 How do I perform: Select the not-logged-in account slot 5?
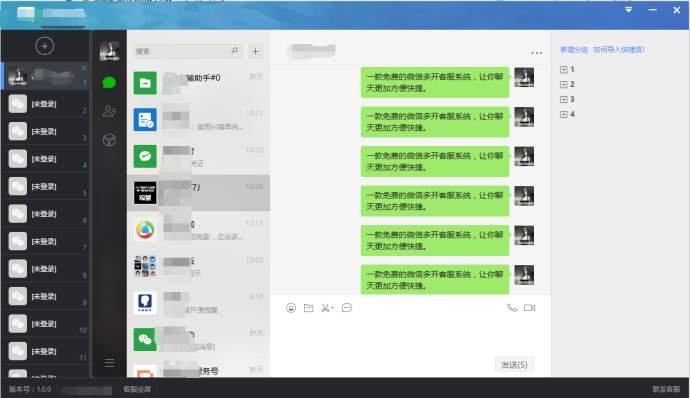pos(45,186)
